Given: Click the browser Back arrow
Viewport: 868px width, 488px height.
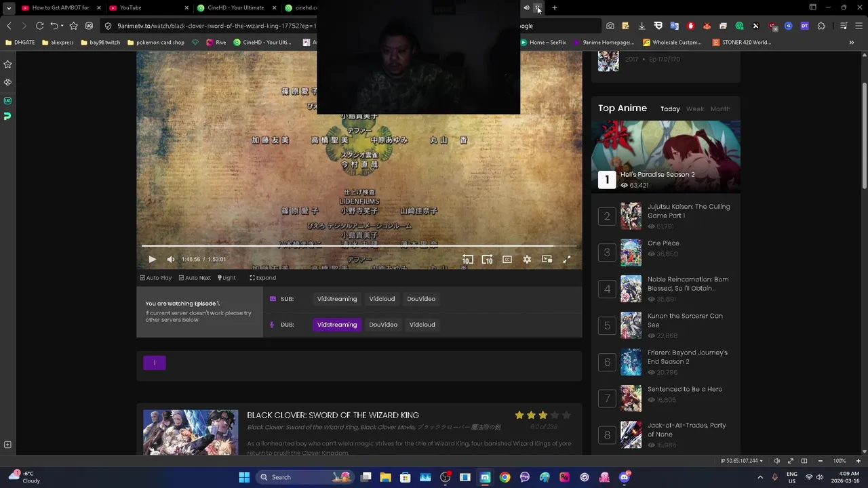Looking at the screenshot, I should coord(9,26).
